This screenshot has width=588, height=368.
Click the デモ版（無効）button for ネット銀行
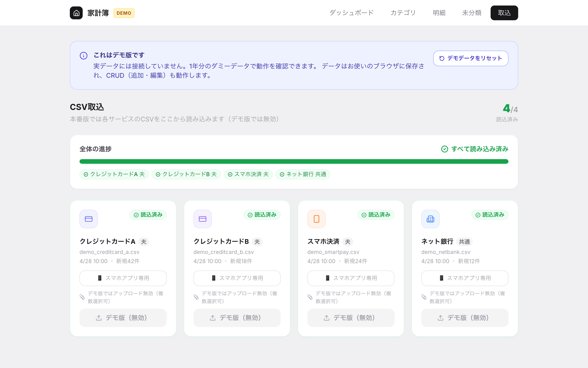(x=465, y=318)
